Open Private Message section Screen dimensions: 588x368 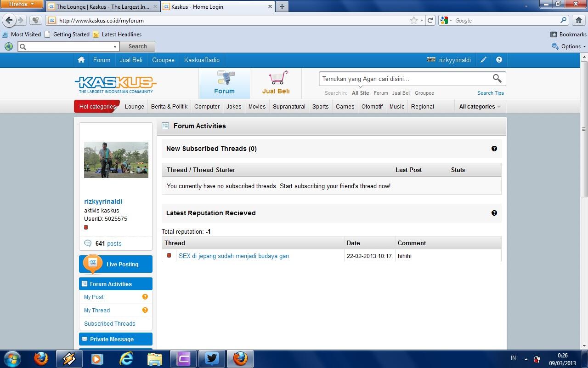116,339
